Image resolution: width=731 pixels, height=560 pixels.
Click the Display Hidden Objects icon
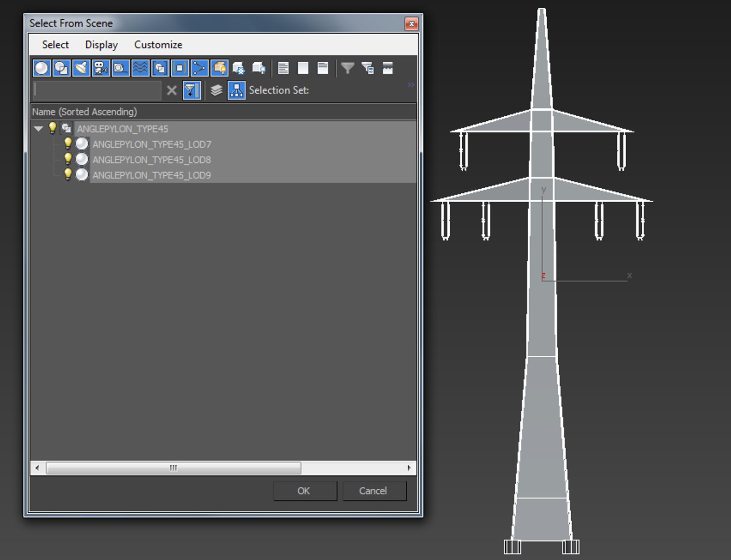coord(258,68)
